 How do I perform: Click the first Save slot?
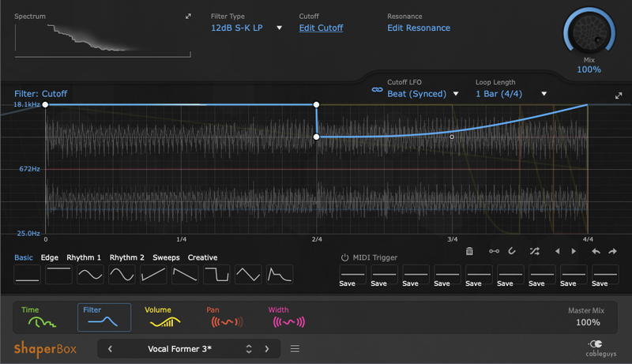click(352, 276)
